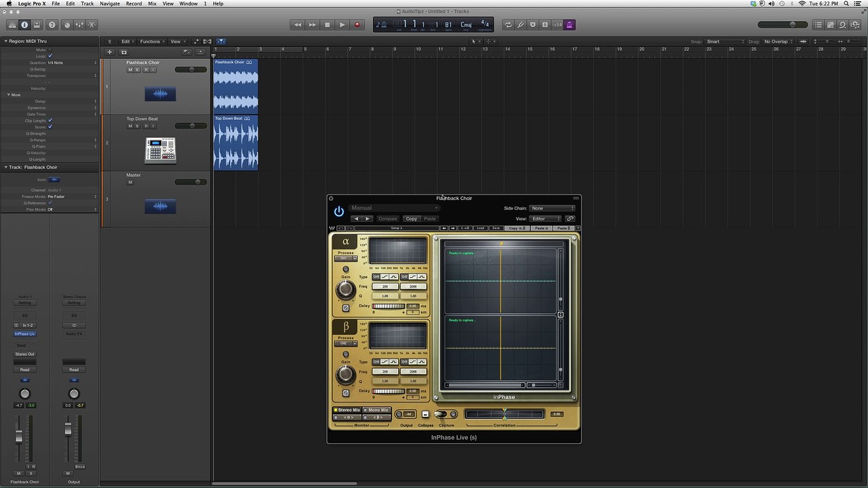This screenshot has width=868, height=488.
Task: Flip the Capture switch in InPhase
Action: [x=441, y=414]
